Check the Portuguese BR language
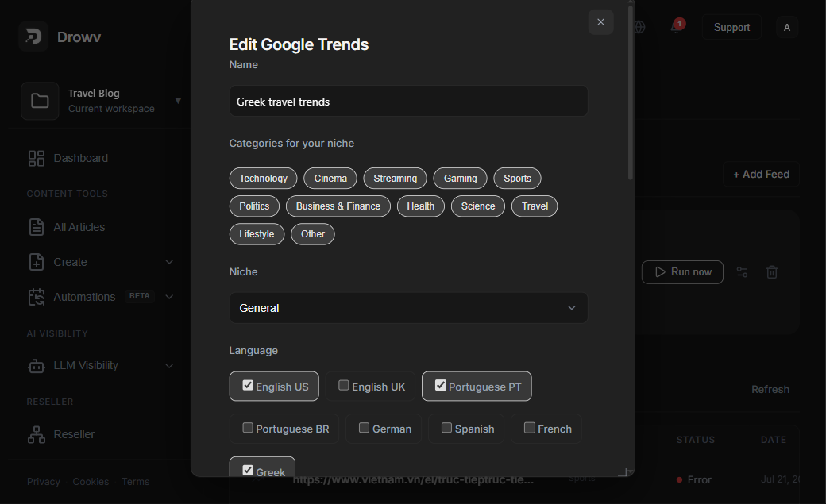Image resolution: width=826 pixels, height=504 pixels. pos(248,428)
